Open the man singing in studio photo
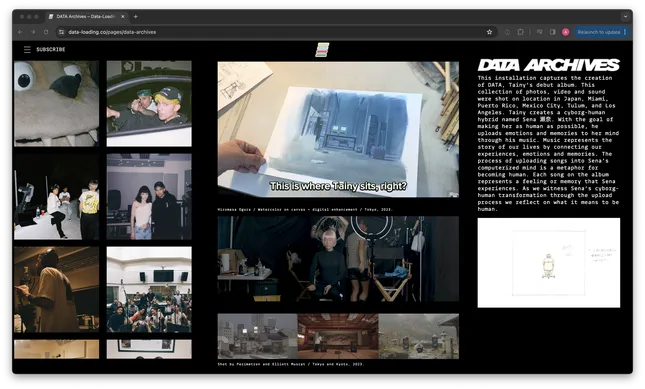The width and height of the screenshot is (645, 389). (x=56, y=289)
